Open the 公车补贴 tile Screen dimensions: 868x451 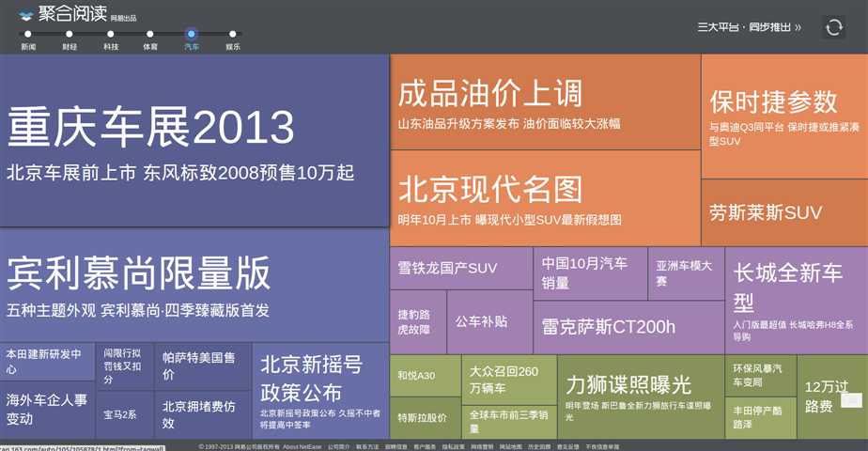coord(490,322)
